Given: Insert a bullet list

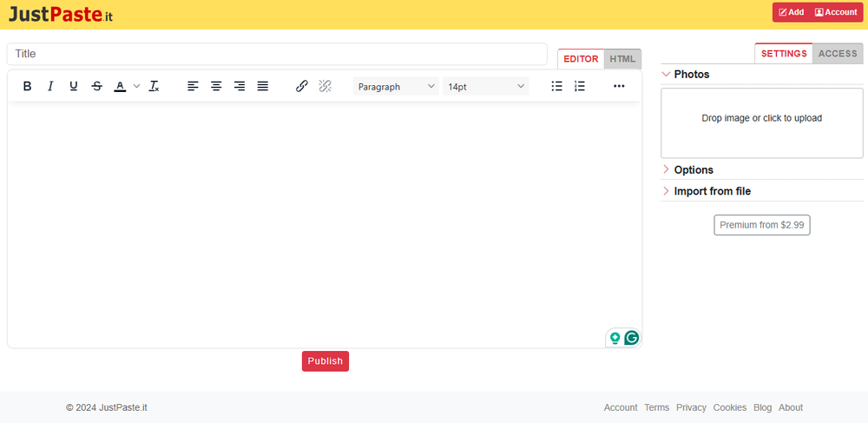Looking at the screenshot, I should click(557, 86).
